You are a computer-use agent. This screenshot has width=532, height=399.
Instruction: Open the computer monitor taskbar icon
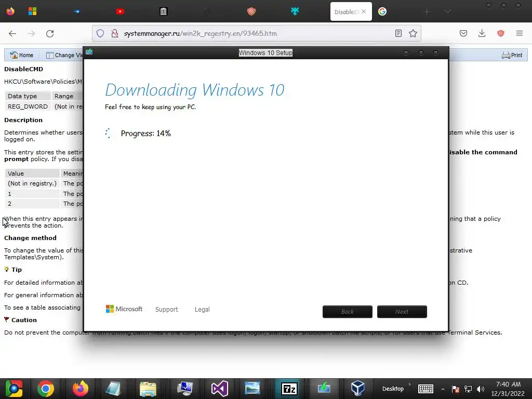pos(184,389)
